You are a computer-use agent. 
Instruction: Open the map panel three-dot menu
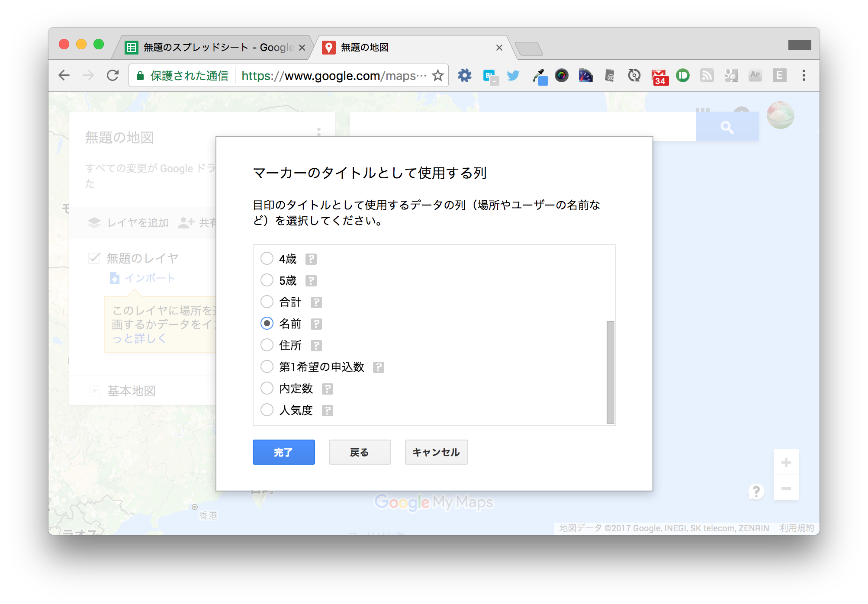point(319,132)
